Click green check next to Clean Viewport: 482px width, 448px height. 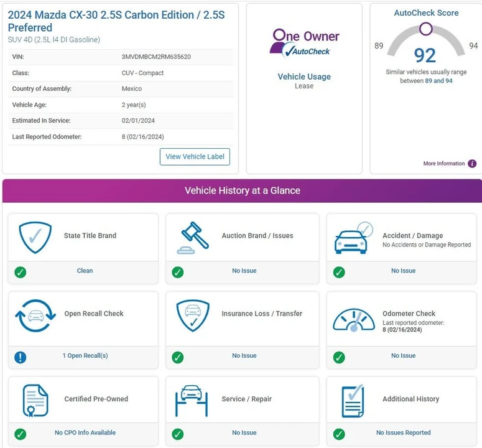21,272
